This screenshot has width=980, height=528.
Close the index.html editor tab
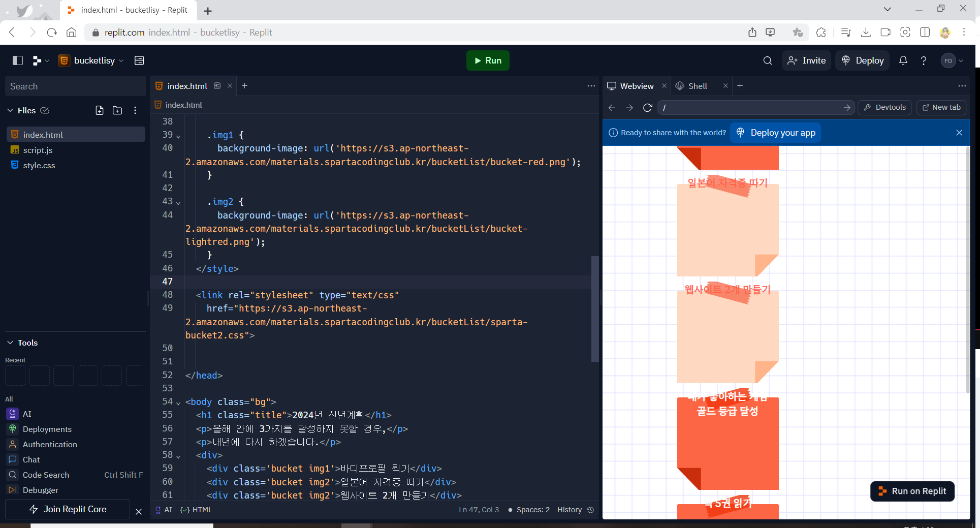point(230,86)
